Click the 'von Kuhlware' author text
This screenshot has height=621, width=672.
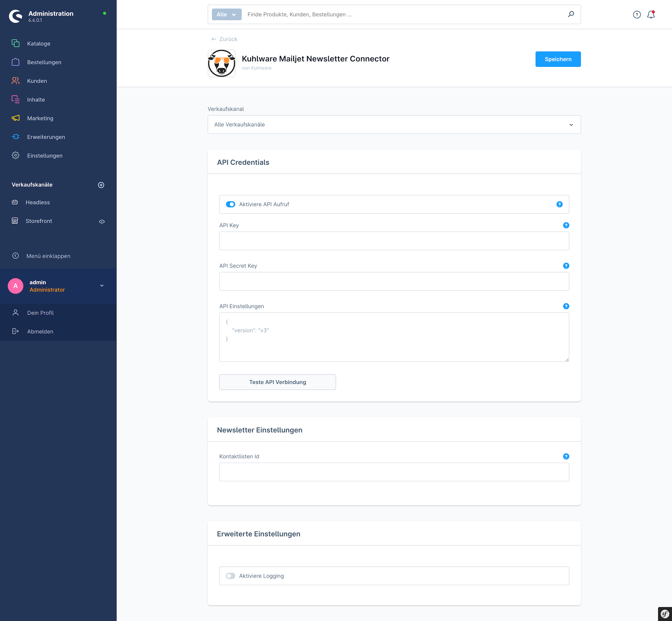257,68
